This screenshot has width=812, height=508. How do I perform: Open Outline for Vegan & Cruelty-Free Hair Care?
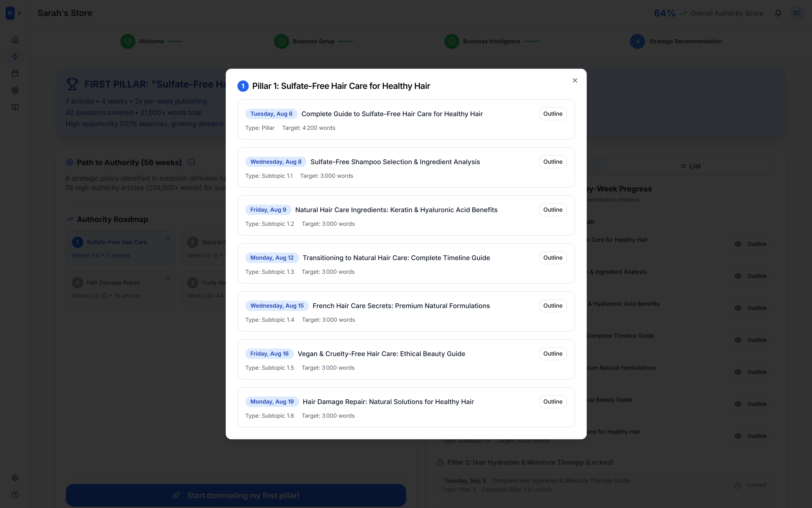click(553, 354)
